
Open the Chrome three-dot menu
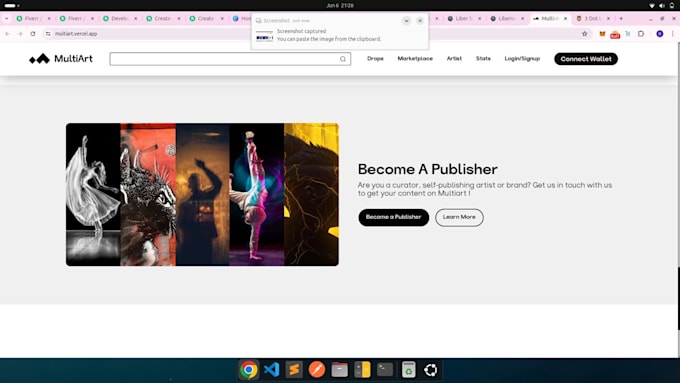tap(673, 33)
